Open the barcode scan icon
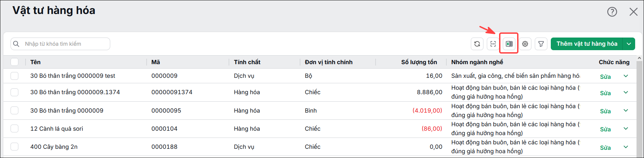Viewport: 644px width, 158px height. (493, 44)
